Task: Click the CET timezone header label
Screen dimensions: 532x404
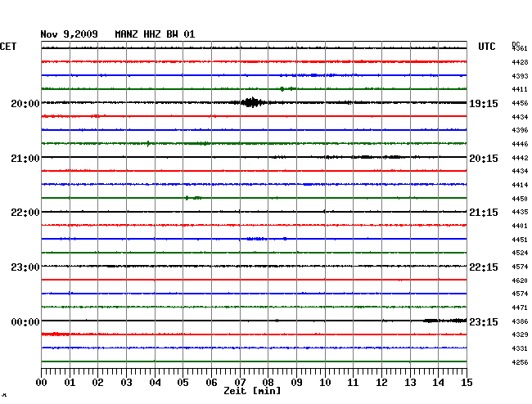Action: point(8,47)
